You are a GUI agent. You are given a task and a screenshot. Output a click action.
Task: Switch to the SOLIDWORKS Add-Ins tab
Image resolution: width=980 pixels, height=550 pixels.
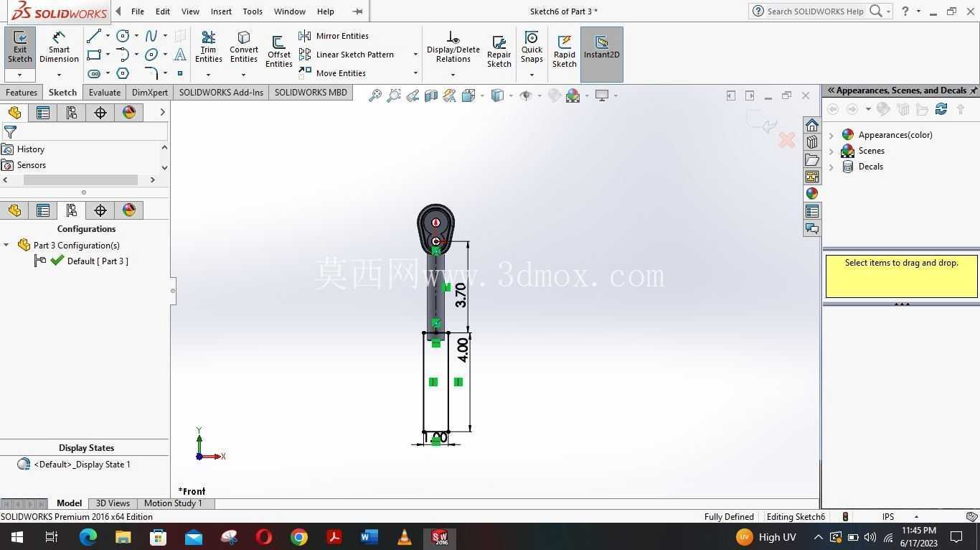(x=221, y=93)
